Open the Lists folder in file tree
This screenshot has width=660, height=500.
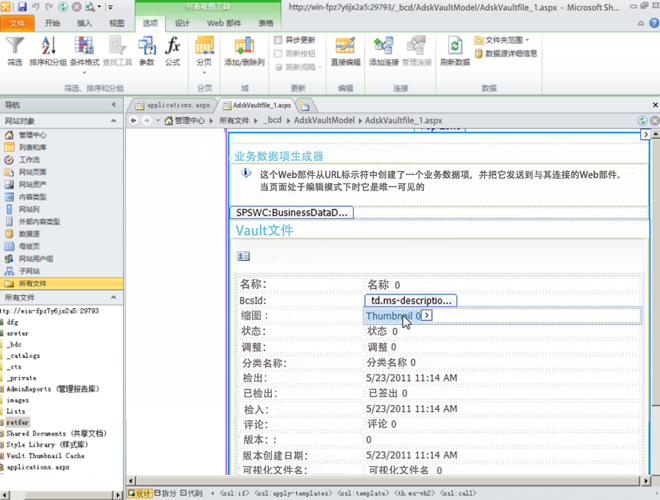point(16,411)
